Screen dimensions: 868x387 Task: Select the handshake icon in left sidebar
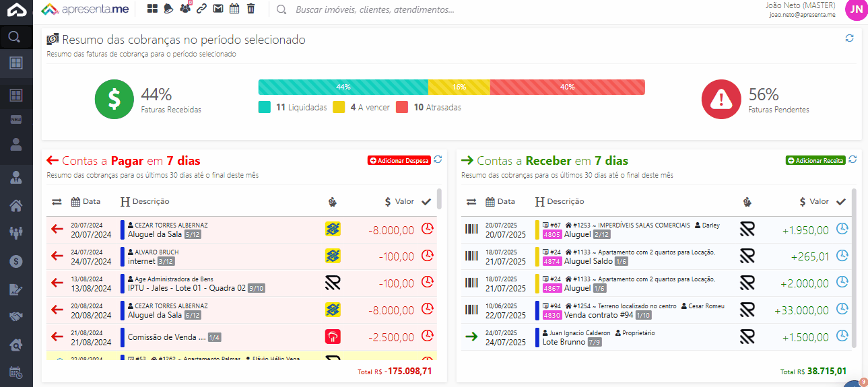16,316
